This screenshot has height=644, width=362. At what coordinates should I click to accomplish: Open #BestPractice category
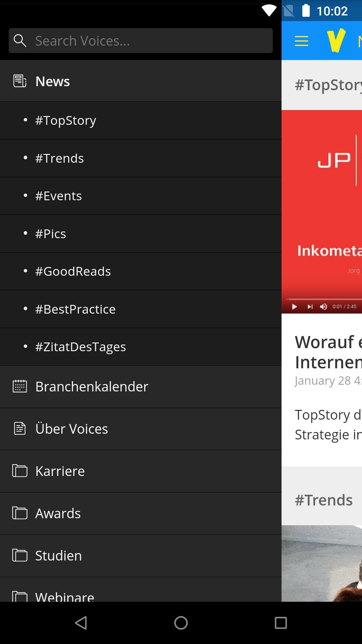[x=141, y=309]
